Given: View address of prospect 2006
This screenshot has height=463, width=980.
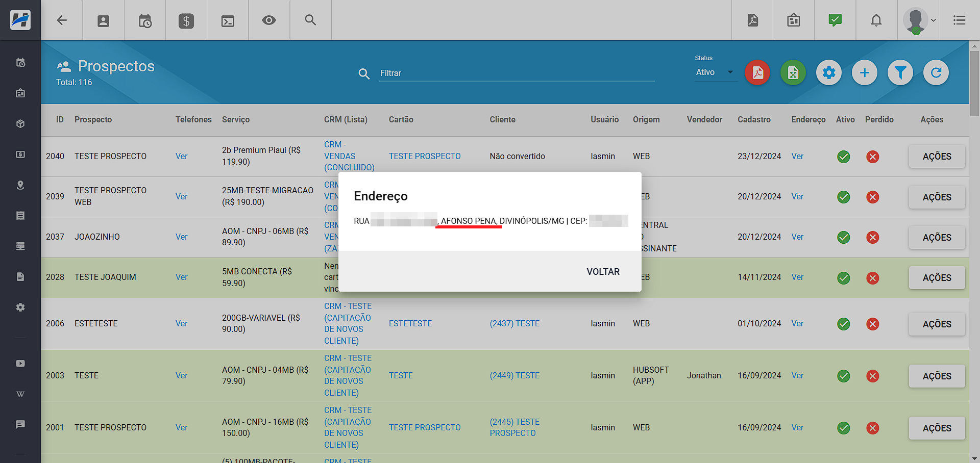Looking at the screenshot, I should pos(797,323).
